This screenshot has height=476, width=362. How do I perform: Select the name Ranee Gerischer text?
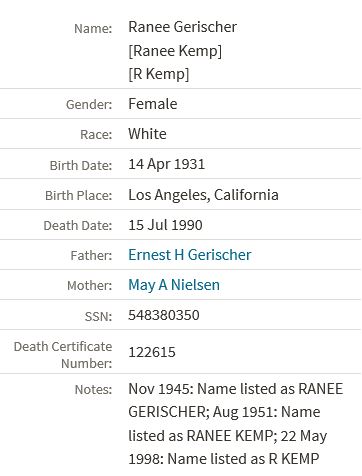click(183, 27)
